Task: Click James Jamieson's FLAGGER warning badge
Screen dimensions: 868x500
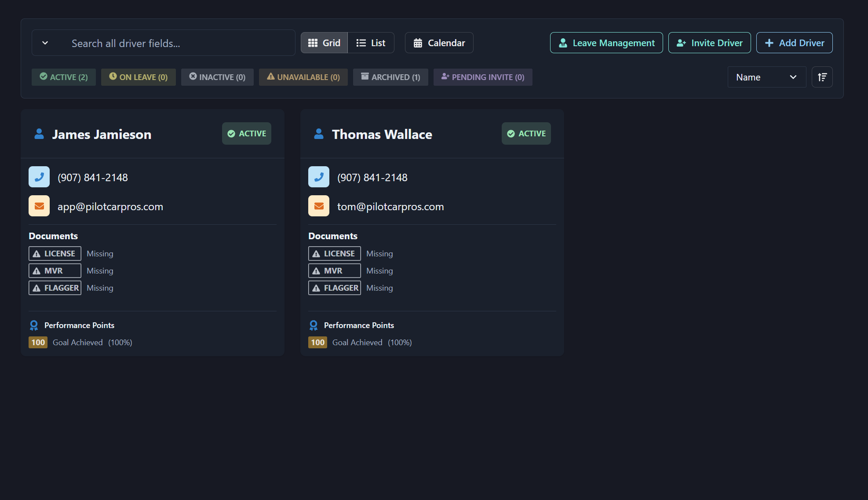Action: tap(55, 288)
